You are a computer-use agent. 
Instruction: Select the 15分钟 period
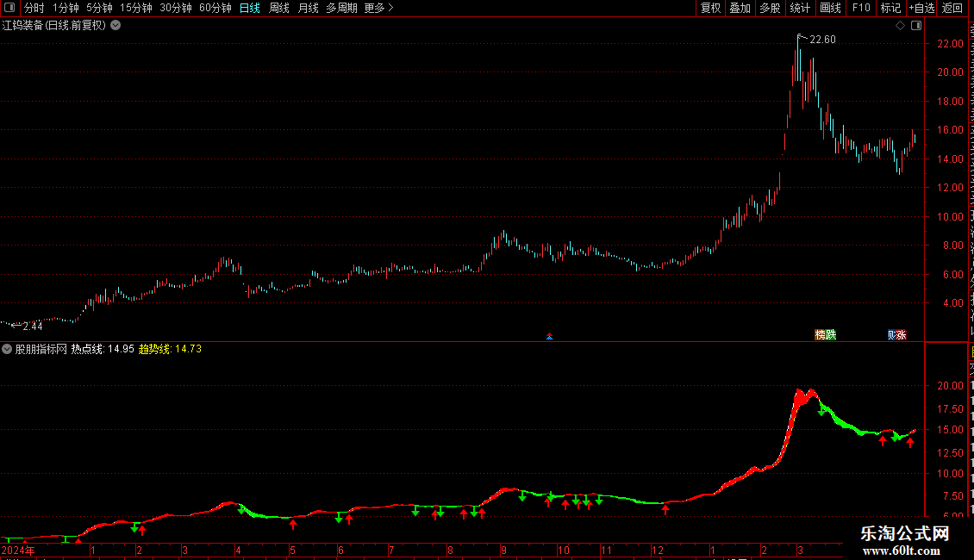click(x=136, y=8)
